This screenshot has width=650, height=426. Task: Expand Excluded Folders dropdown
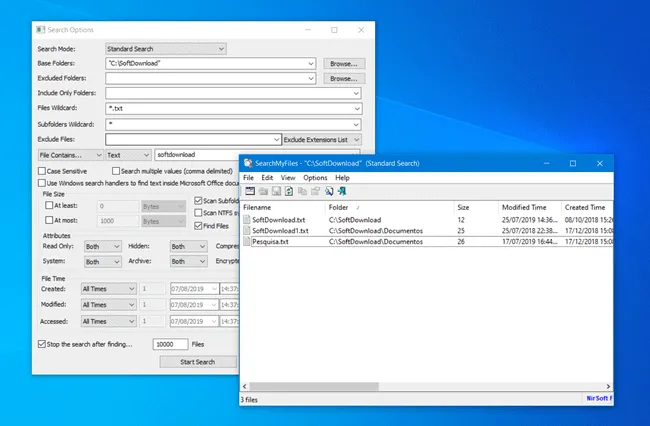tap(310, 78)
